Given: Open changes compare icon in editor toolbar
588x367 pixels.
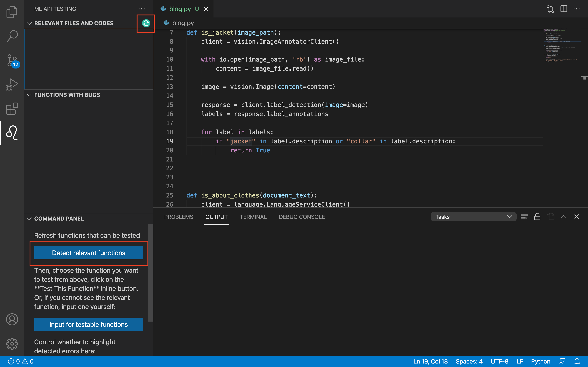Looking at the screenshot, I should click(x=550, y=9).
